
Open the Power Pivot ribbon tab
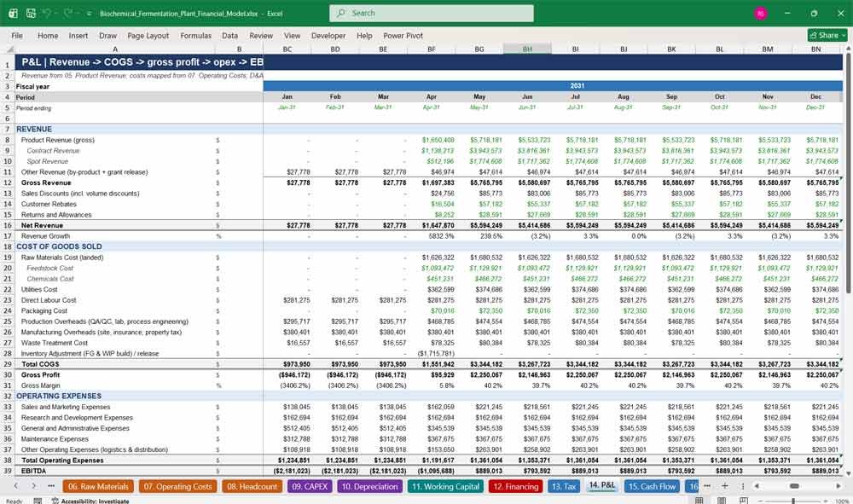(403, 35)
